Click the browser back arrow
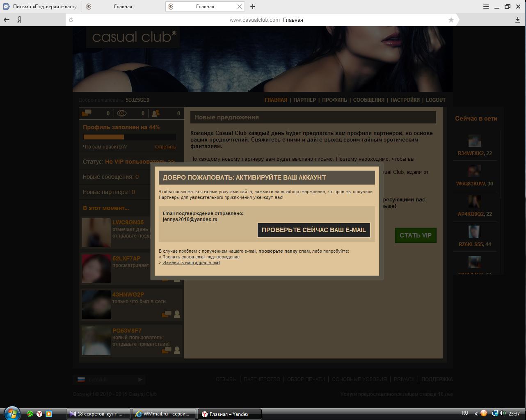The image size is (526, 420). [7, 20]
